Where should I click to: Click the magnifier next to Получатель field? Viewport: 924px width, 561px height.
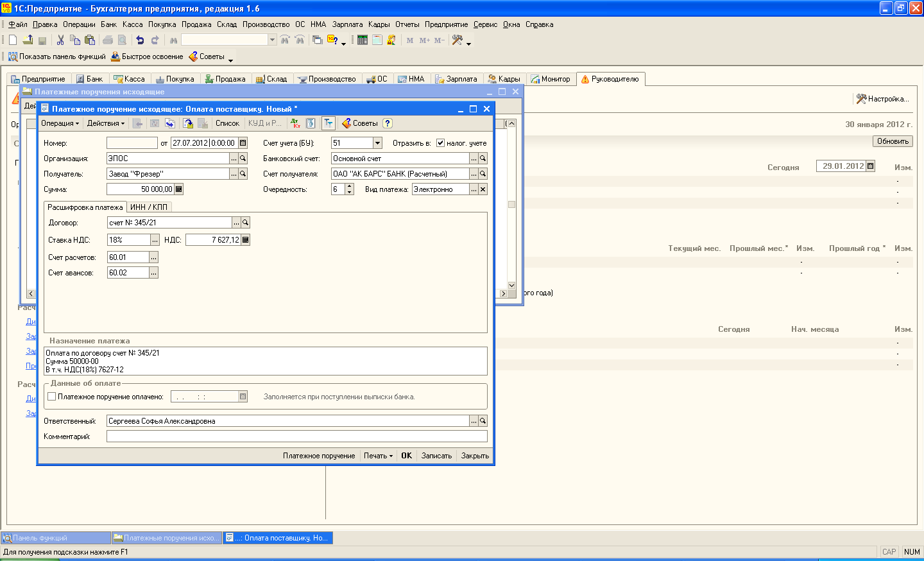click(x=243, y=174)
